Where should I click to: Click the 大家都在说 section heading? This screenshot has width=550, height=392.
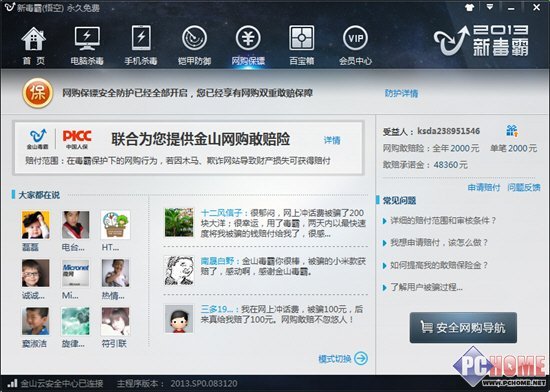coord(39,195)
